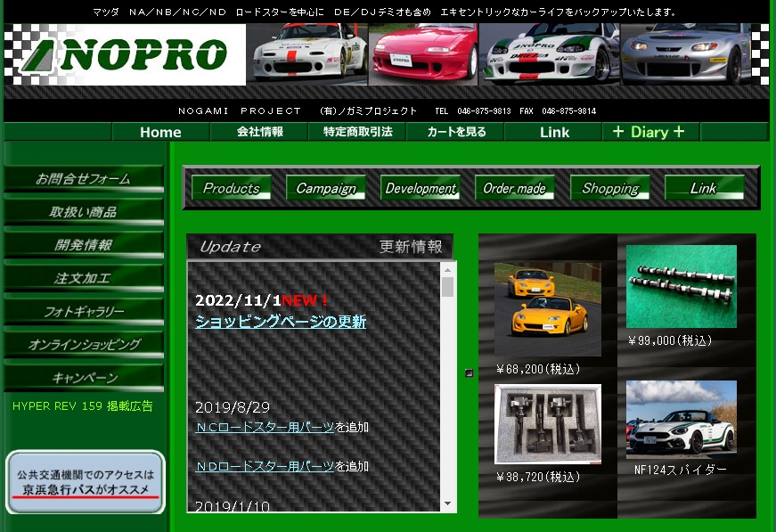Viewport: 776px width, 532px height.
Task: Select the Development tab button
Action: 421,188
